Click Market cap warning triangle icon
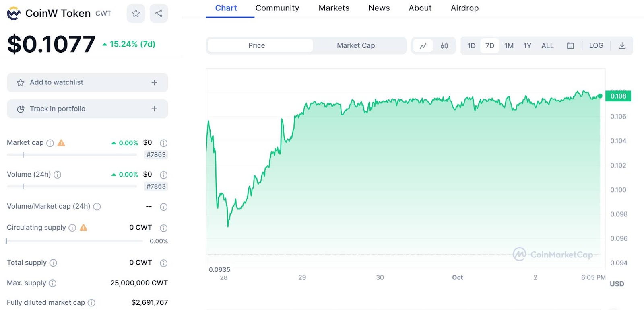The width and height of the screenshot is (644, 310). [x=61, y=143]
